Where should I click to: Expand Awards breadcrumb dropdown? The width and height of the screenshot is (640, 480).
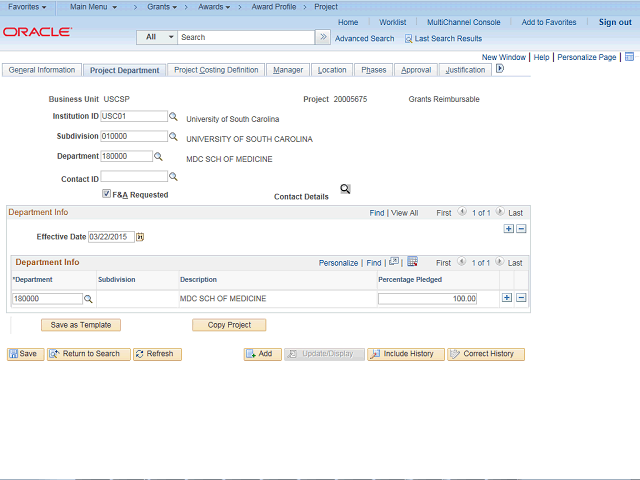point(214,7)
